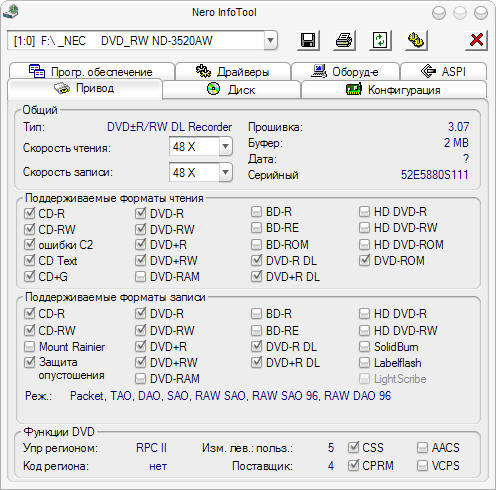The height and width of the screenshot is (490, 496).
Task: Toggle Labelflash checkbox
Action: pos(364,362)
